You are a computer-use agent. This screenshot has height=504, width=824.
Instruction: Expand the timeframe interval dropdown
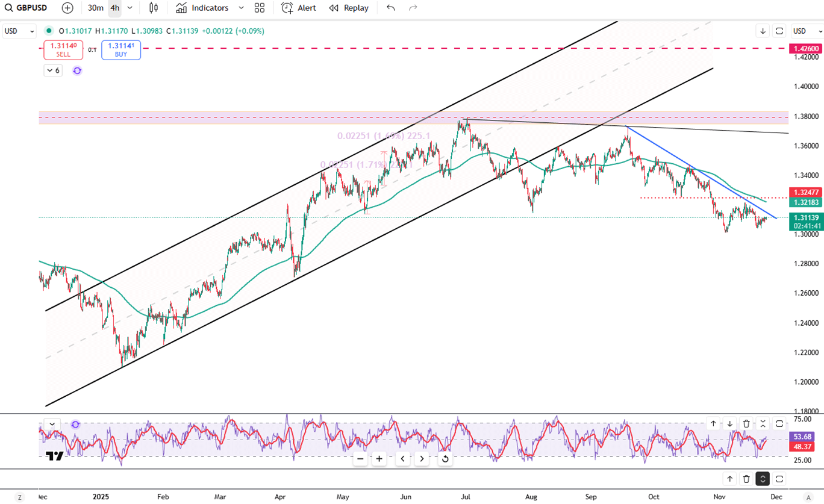[130, 8]
